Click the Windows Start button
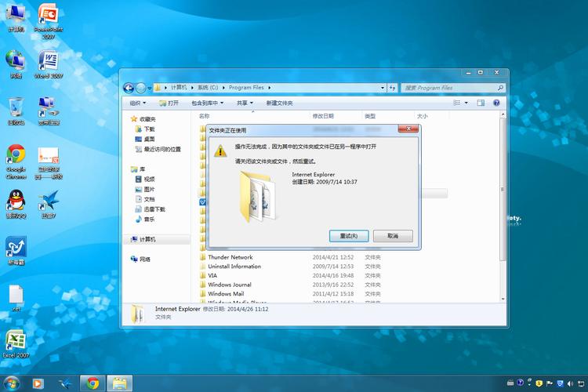 click(x=13, y=383)
